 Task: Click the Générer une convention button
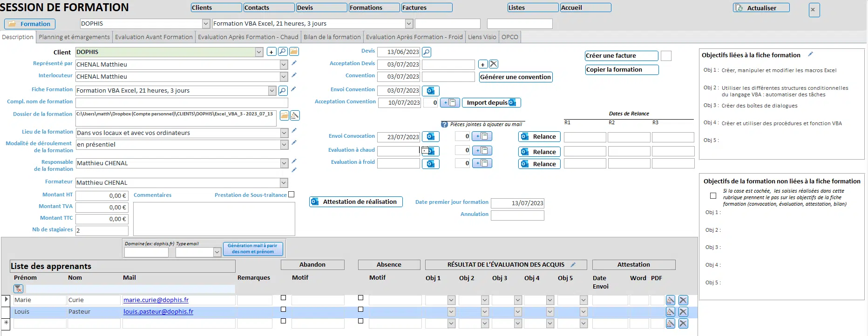click(x=515, y=77)
